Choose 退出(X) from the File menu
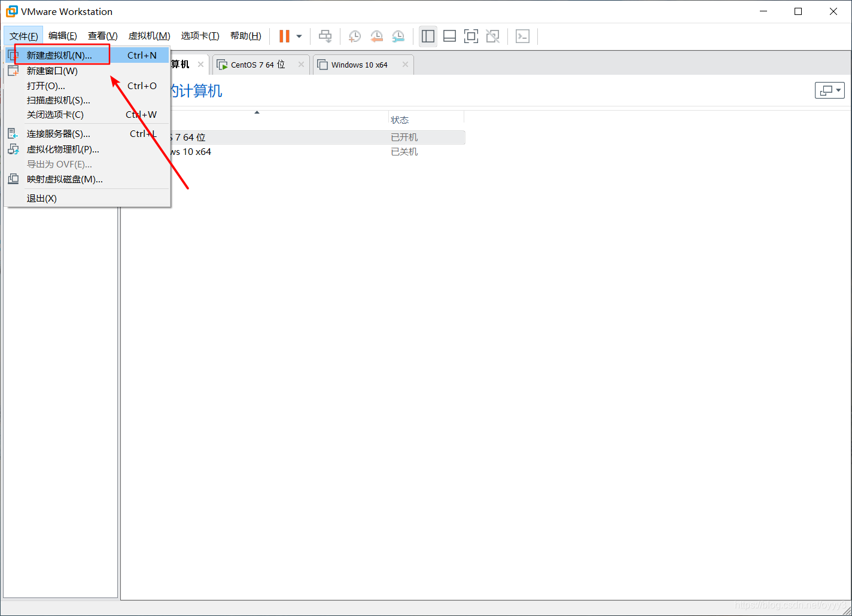This screenshot has width=852, height=616. 87,198
